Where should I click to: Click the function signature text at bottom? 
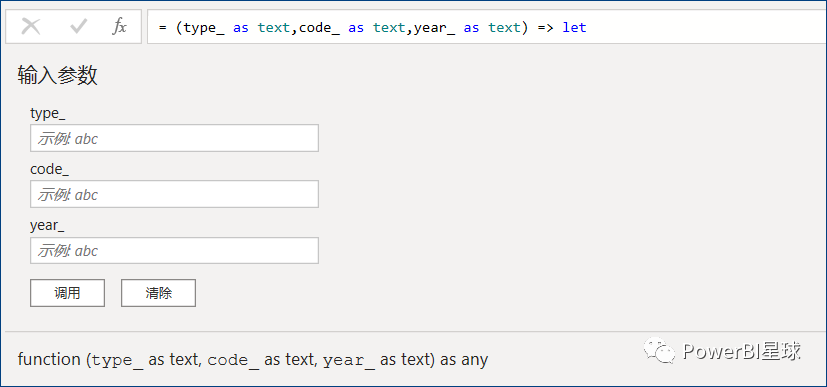[253, 360]
